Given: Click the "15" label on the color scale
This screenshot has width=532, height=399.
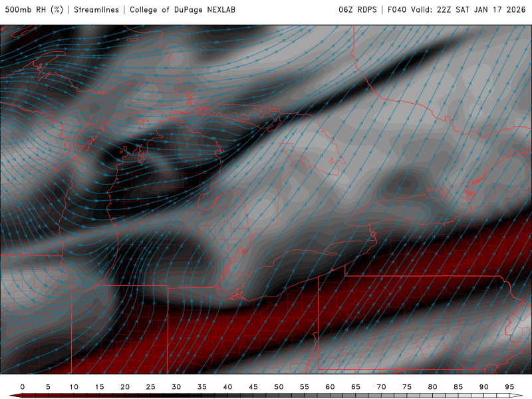Looking at the screenshot, I should coord(99,387).
